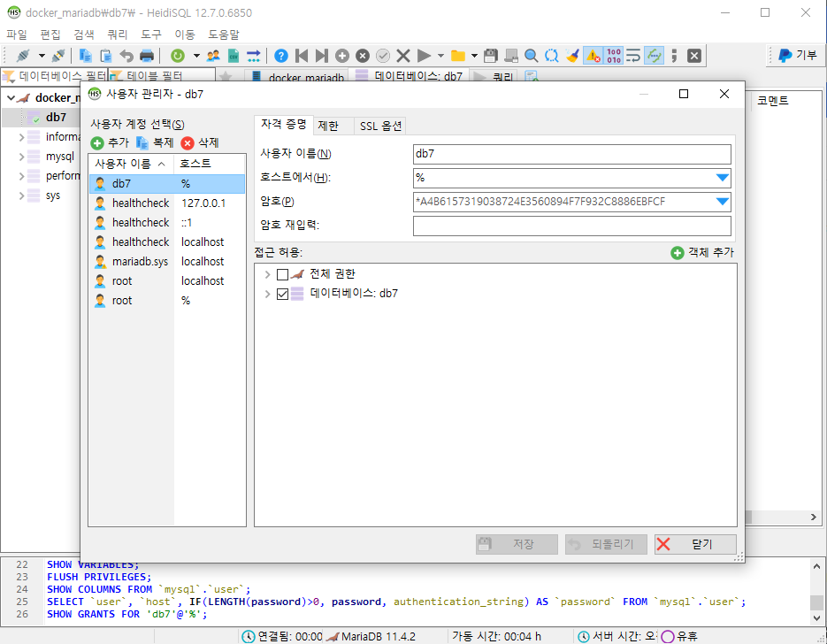Blue help question mark icon
This screenshot has width=827, height=644.
[281, 56]
